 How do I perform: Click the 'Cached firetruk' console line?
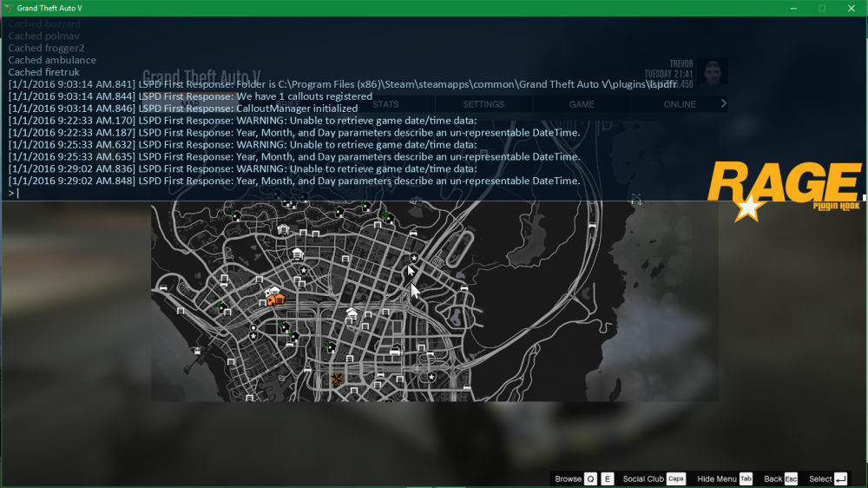pos(43,72)
